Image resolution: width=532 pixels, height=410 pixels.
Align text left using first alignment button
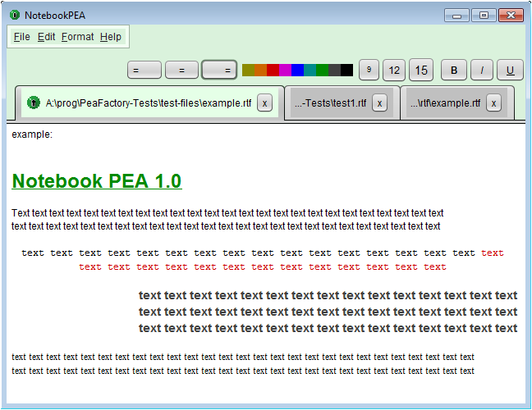point(144,71)
